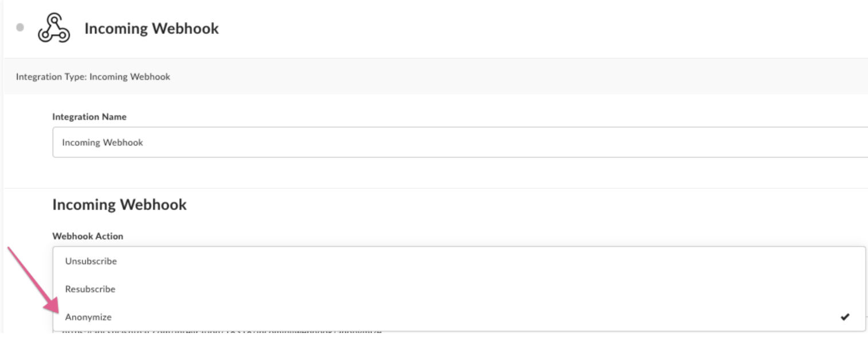Click the webhook URL text below dropdown
868x341 pixels.
coord(222,331)
